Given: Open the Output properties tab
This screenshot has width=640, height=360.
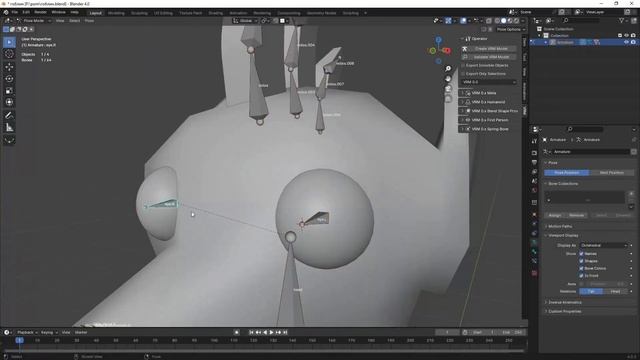Looking at the screenshot, I should tap(534, 162).
